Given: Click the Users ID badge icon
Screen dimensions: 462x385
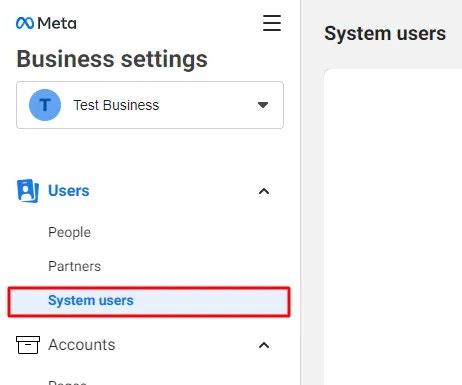Looking at the screenshot, I should 28,191.
